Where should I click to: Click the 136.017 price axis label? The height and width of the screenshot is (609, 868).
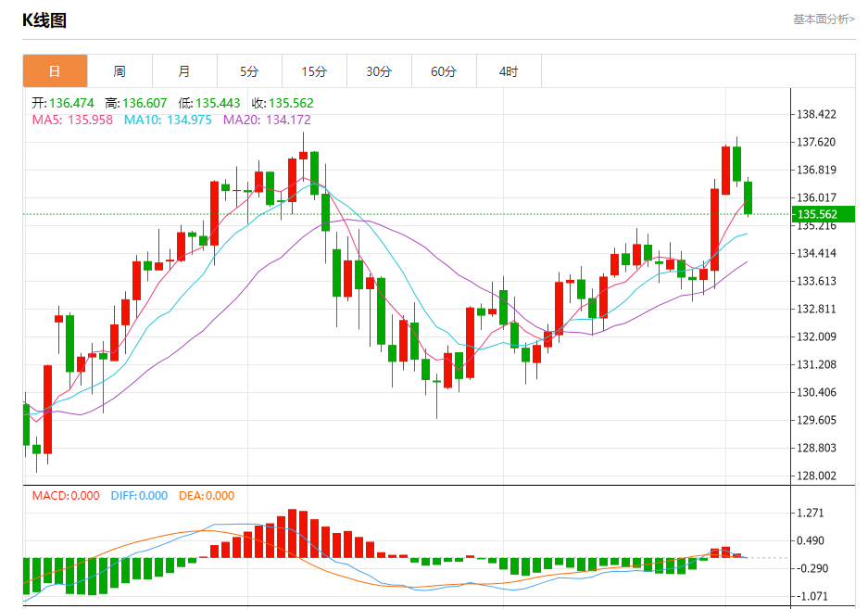pyautogui.click(x=816, y=197)
